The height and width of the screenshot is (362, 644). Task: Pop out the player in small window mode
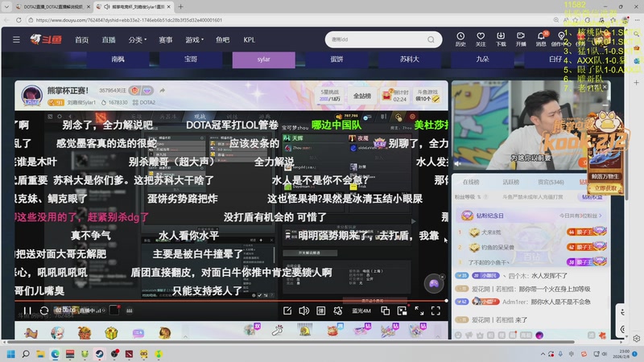click(x=386, y=311)
